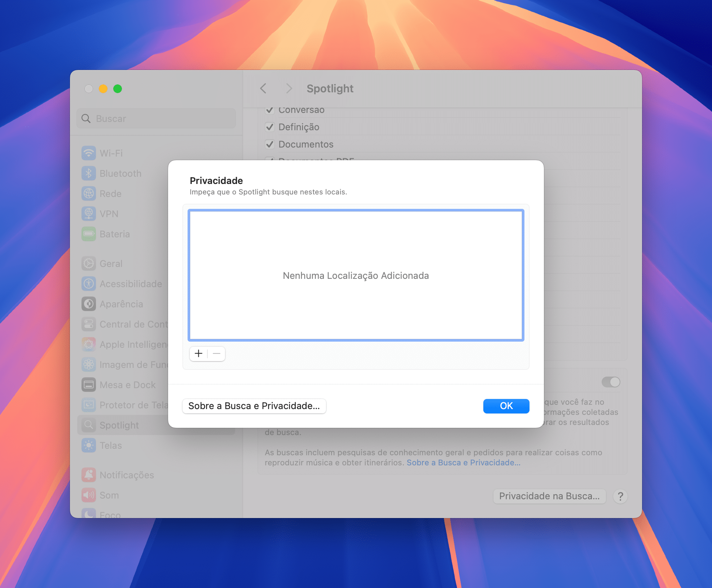Viewport: 712px width, 588px height.
Task: Add a location with the plus button
Action: coord(198,354)
